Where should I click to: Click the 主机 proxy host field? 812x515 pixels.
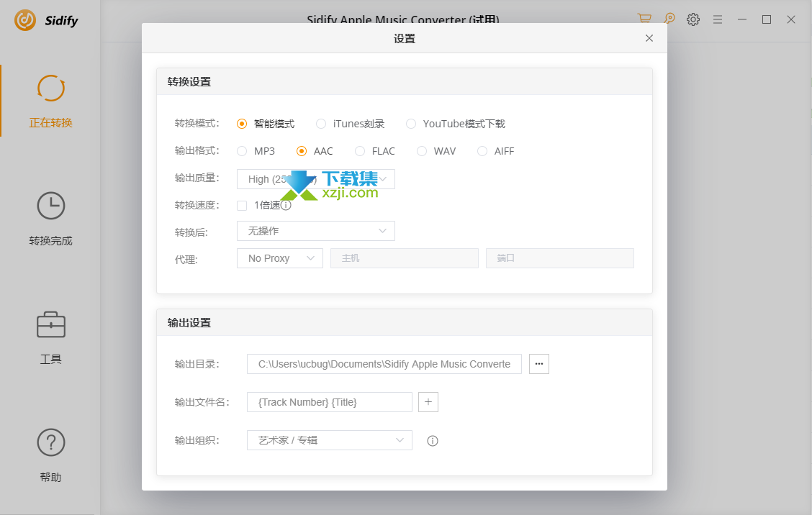click(x=405, y=258)
